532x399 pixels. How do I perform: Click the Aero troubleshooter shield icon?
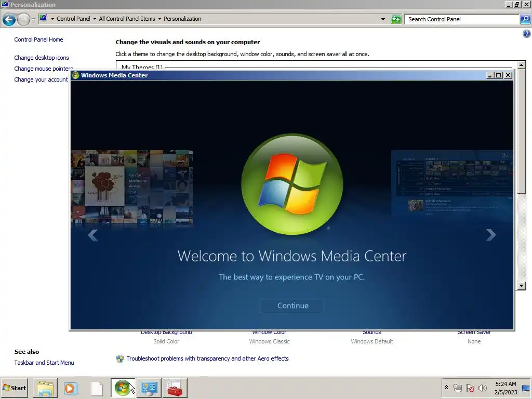(120, 359)
